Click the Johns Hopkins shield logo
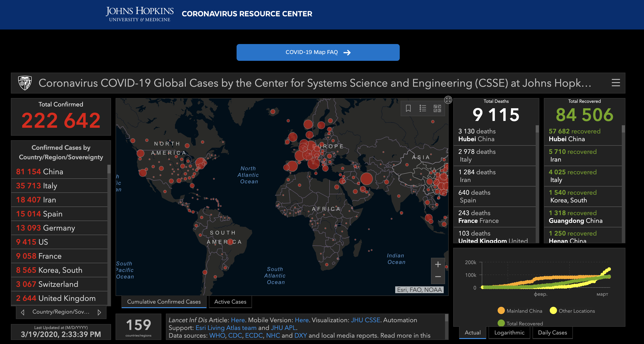 pyautogui.click(x=25, y=83)
